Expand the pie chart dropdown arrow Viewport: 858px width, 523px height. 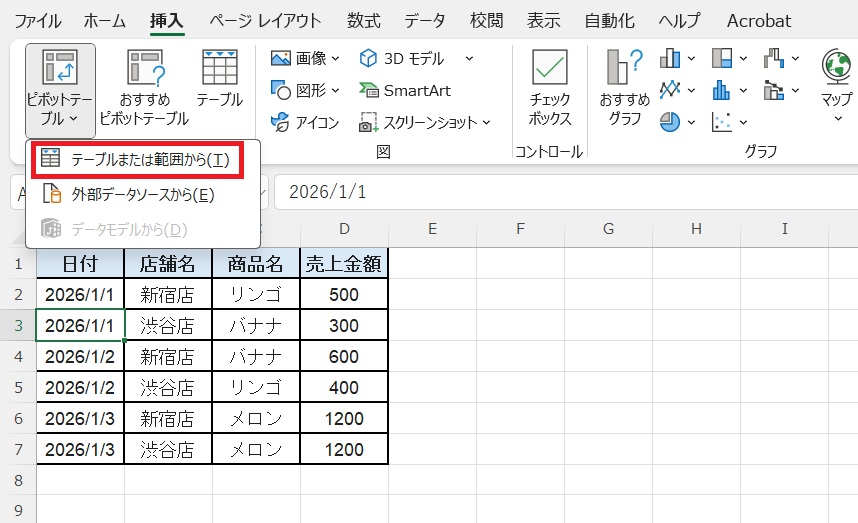[691, 123]
